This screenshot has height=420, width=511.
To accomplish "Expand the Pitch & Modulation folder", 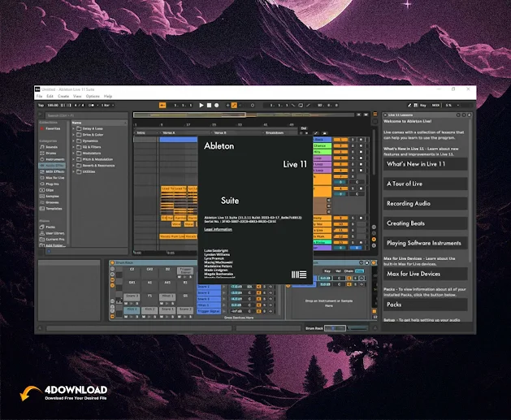I will (x=74, y=159).
